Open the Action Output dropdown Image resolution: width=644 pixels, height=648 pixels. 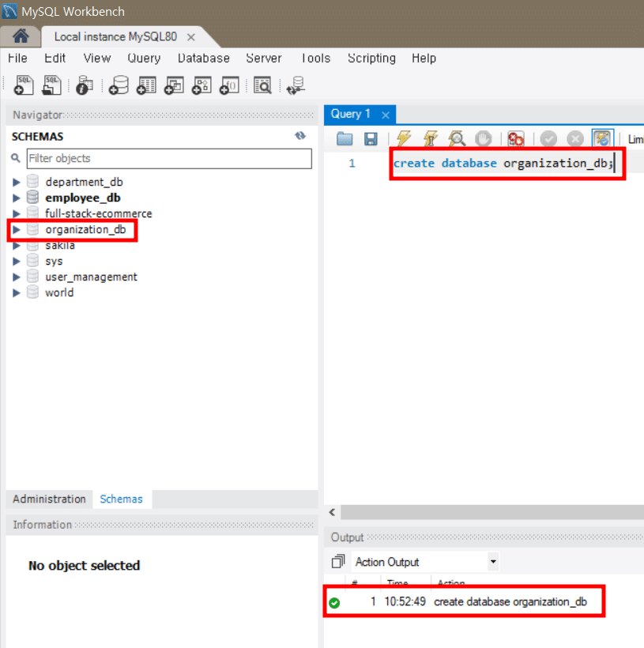click(493, 561)
